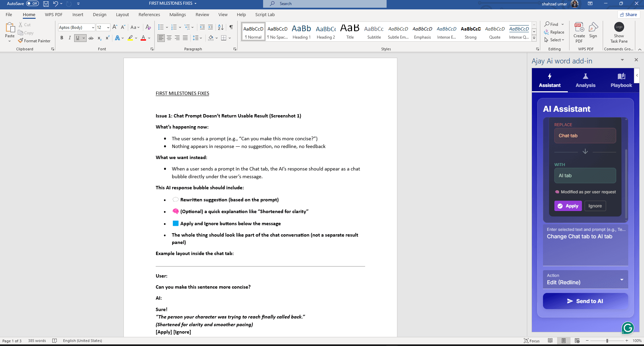
Task: Click the Ignore button in AI Assistant
Action: point(595,206)
